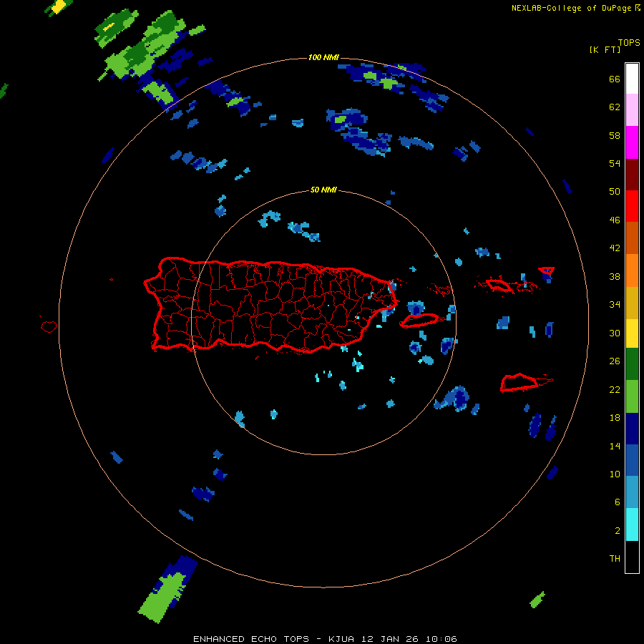Click the "NEXLAB-College of DuPage" credit text
This screenshot has height=644, width=644.
pyautogui.click(x=572, y=8)
